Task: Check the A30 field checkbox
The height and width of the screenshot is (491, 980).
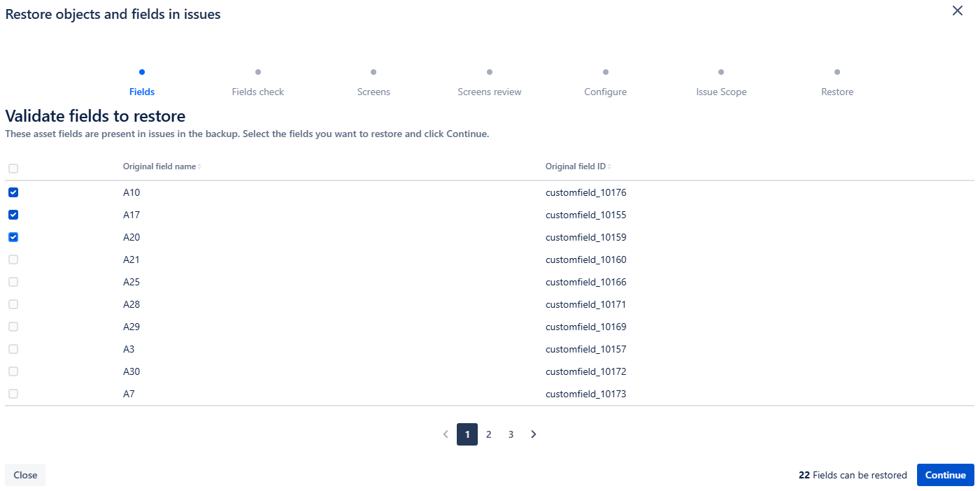Action: tap(13, 371)
